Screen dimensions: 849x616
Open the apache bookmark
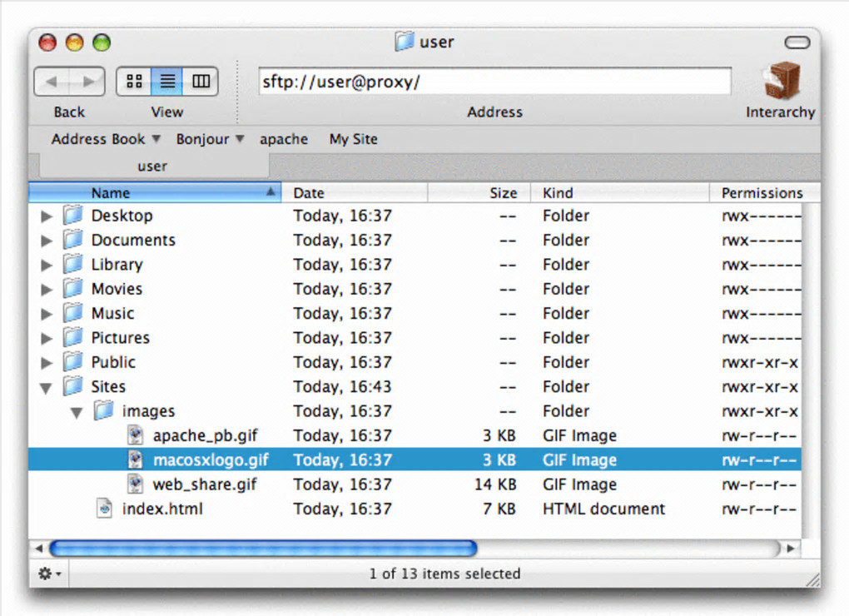(284, 139)
